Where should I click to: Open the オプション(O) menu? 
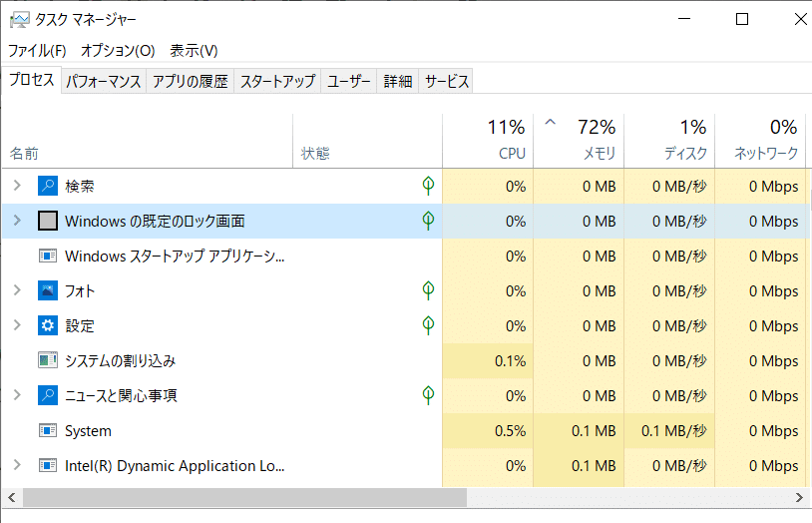pyautogui.click(x=118, y=50)
